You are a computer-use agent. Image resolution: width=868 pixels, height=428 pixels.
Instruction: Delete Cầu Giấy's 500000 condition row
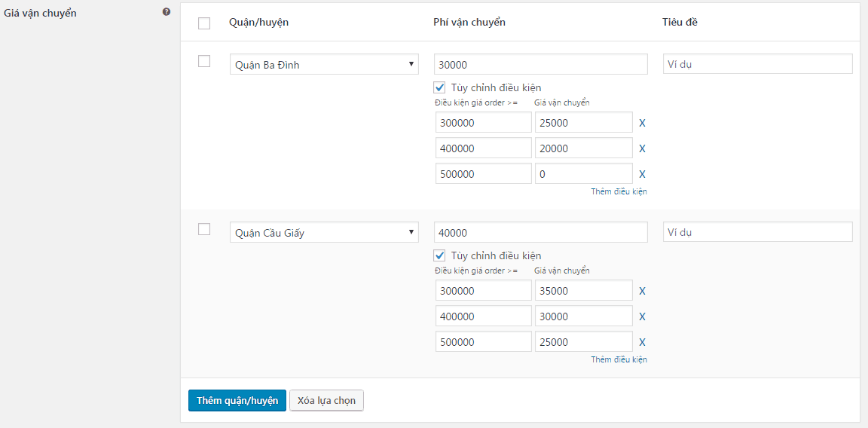coord(642,342)
